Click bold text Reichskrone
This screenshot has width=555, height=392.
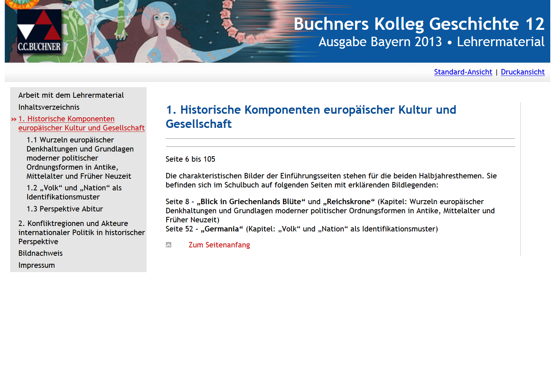pyautogui.click(x=349, y=202)
